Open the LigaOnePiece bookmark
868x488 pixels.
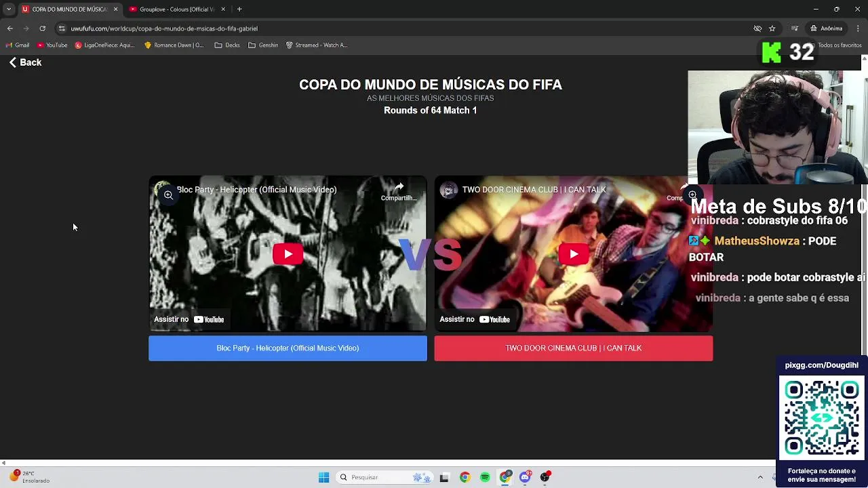click(104, 45)
